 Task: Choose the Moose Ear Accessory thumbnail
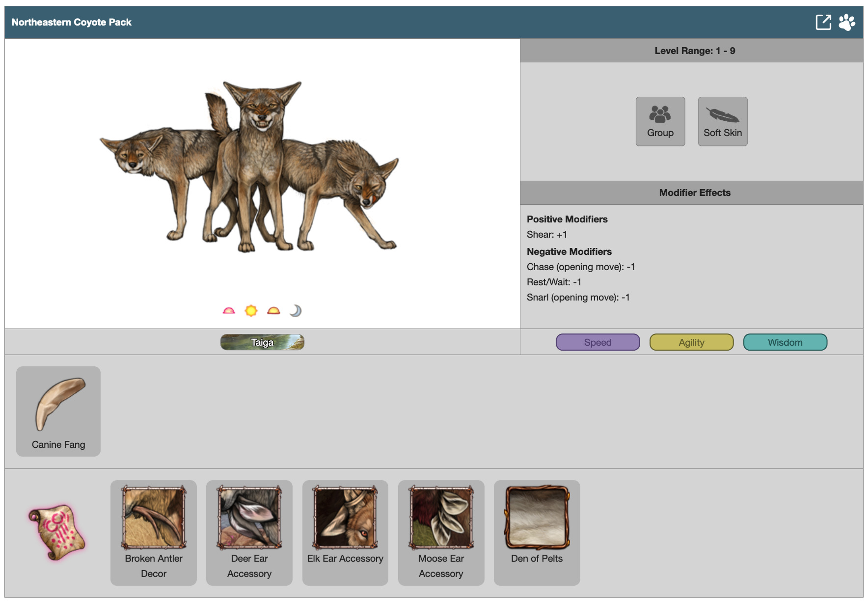441,518
